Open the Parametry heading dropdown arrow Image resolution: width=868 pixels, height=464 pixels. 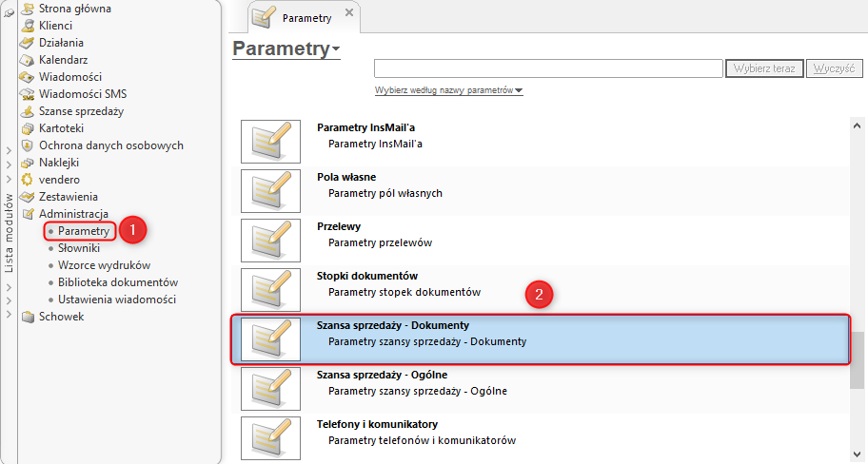(336, 50)
